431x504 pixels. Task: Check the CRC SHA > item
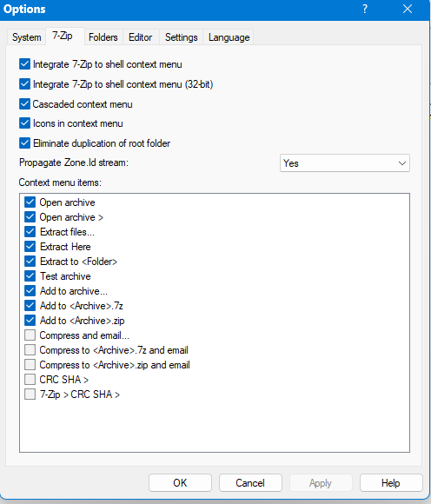(x=30, y=380)
